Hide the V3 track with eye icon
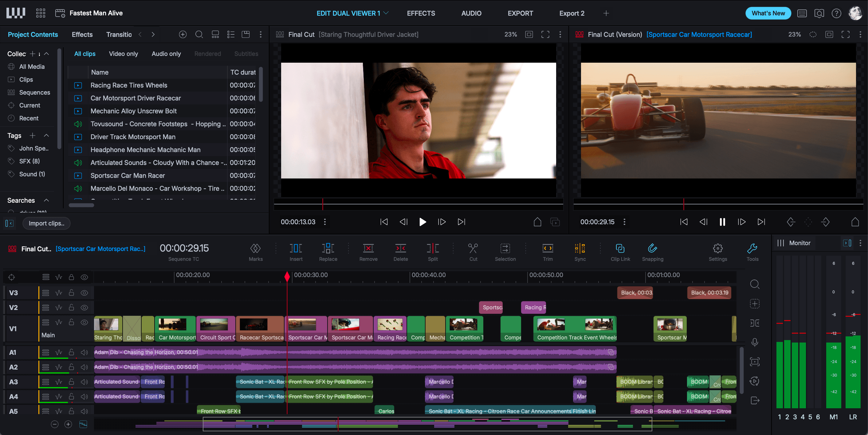868x435 pixels. (x=84, y=293)
